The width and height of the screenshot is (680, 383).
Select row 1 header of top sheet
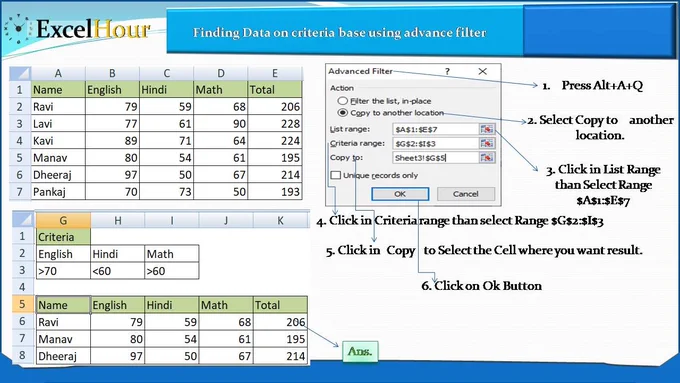pyautogui.click(x=20, y=89)
